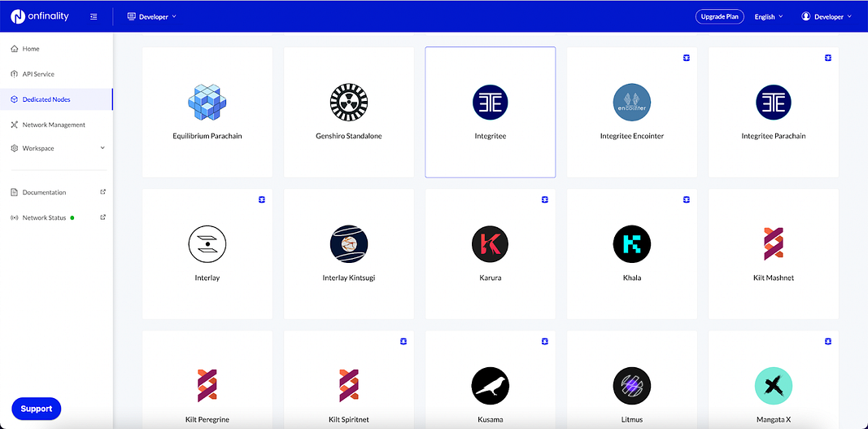Click badge icon on Kilt Spiritnet card

(403, 341)
